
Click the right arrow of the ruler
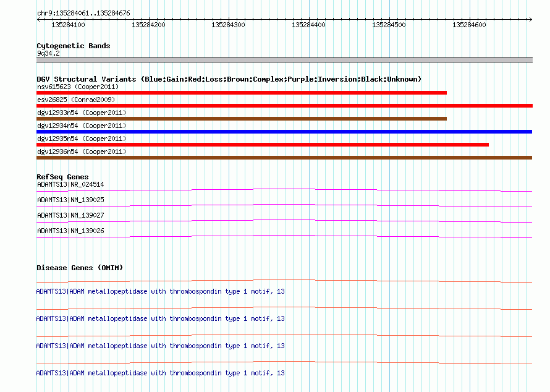(530, 19)
